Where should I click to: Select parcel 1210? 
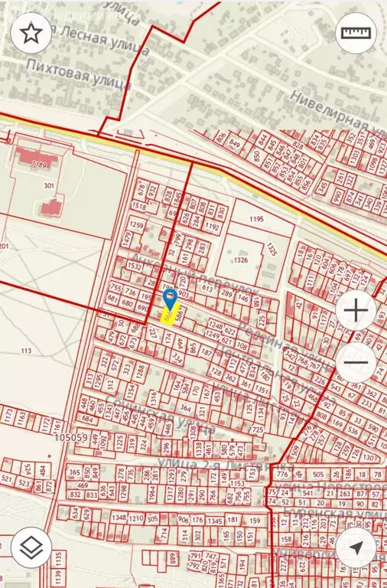coord(136,518)
